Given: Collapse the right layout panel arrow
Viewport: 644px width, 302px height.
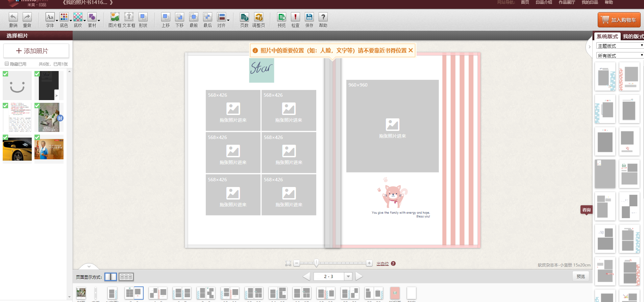Looking at the screenshot, I should coord(590,47).
